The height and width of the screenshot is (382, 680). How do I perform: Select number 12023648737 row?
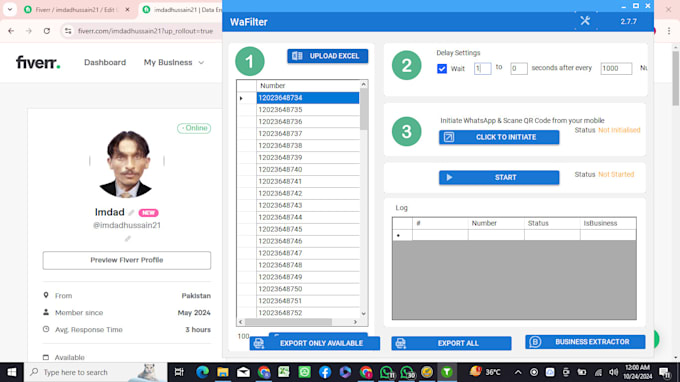click(307, 134)
